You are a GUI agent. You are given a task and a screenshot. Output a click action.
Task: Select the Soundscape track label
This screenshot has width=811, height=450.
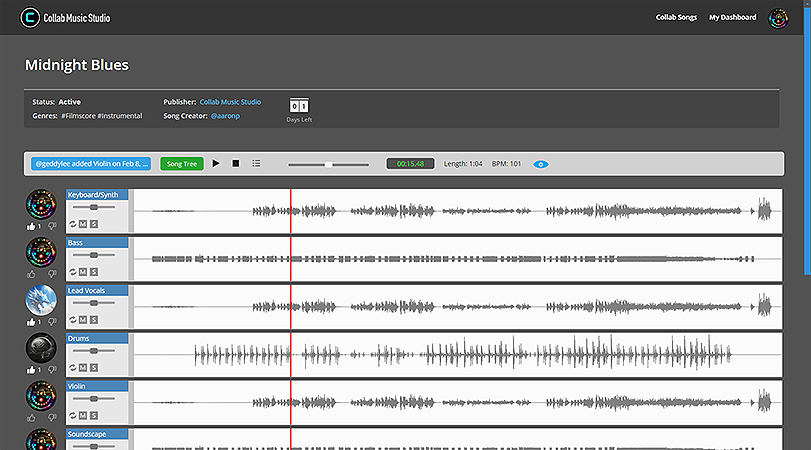97,434
